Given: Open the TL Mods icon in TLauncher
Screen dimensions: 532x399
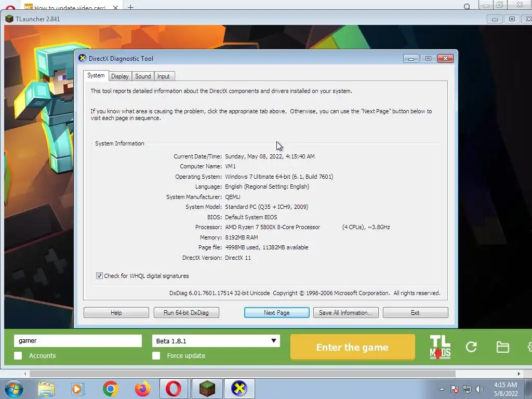Looking at the screenshot, I should 440,347.
